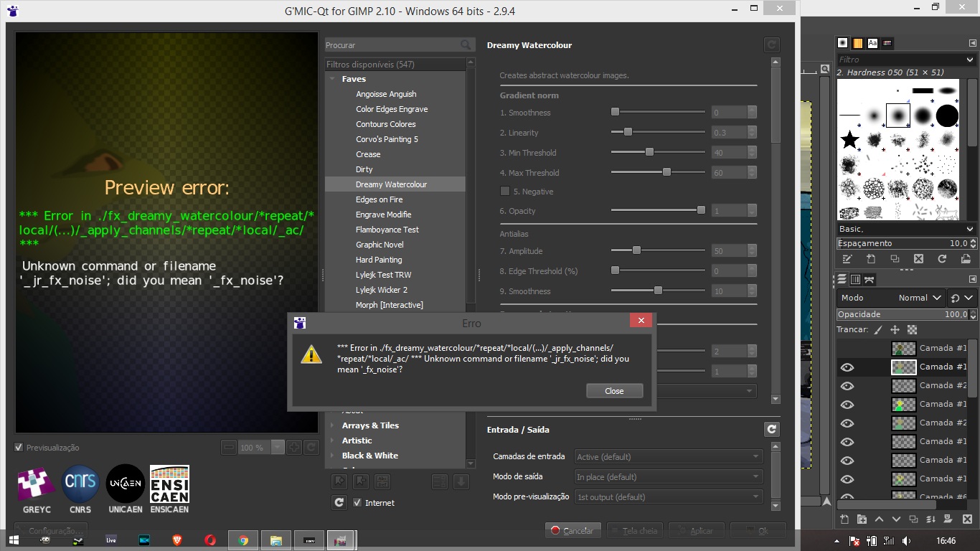Click the refresh filters icon beside Internet
This screenshot has width=980, height=551.
(x=339, y=503)
